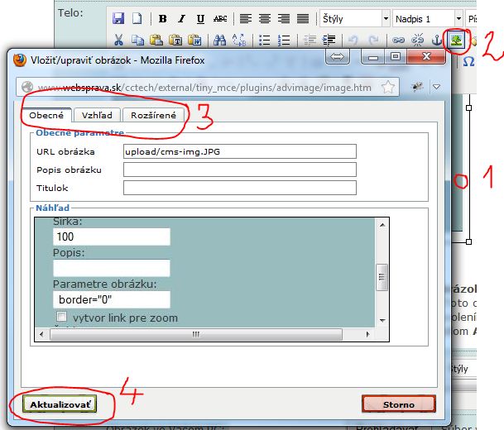
Task: Open the dropdown arrow beside address bar
Action: pyautogui.click(x=436, y=87)
